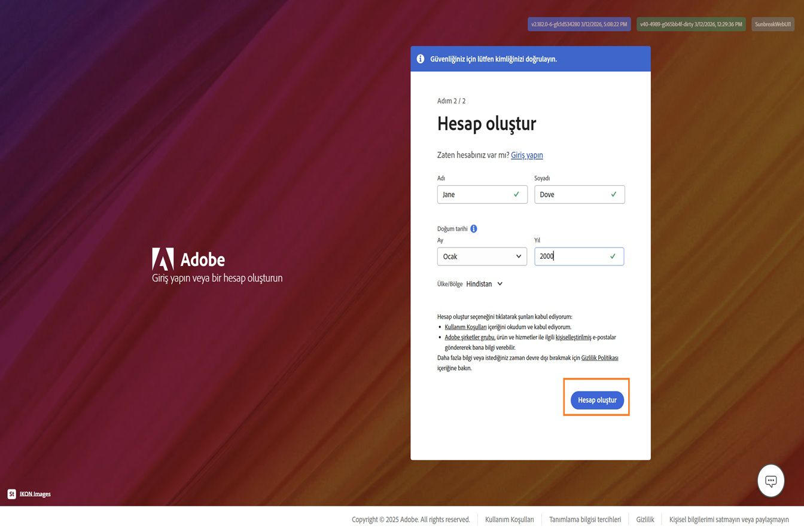Screen dimensions: 804x532
Task: Click the SunbreakWebUI badge
Action: coord(772,24)
